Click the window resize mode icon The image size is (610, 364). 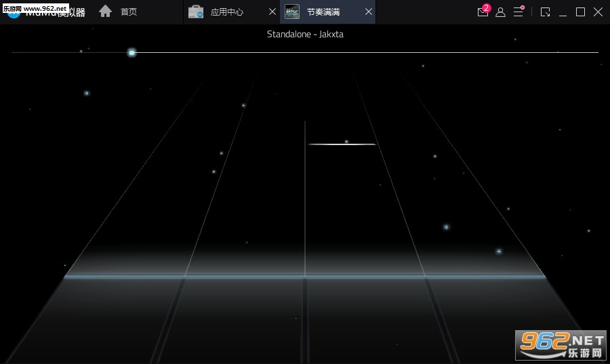click(x=546, y=12)
